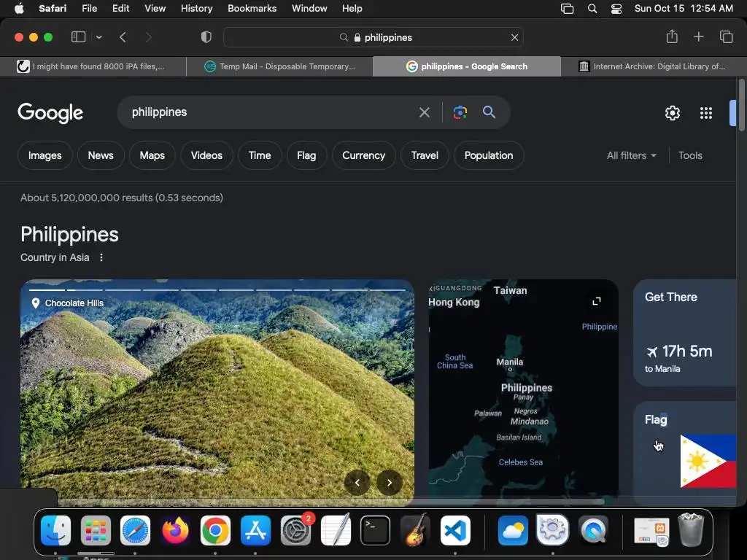Open a new tab with plus icon
747x560 pixels.
pyautogui.click(x=698, y=36)
